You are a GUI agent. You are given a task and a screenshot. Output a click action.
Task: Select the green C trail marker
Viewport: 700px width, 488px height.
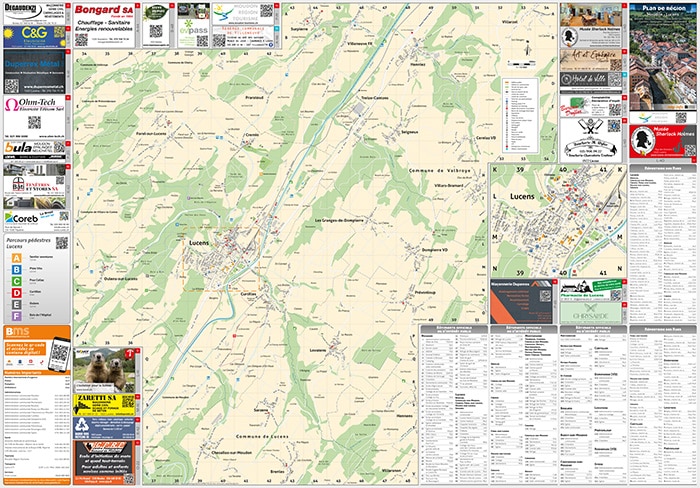tap(17, 281)
